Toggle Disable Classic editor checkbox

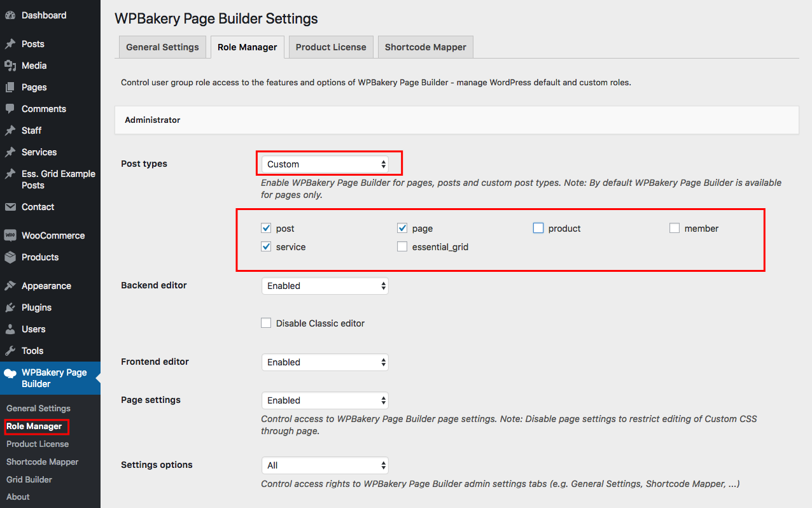click(267, 323)
